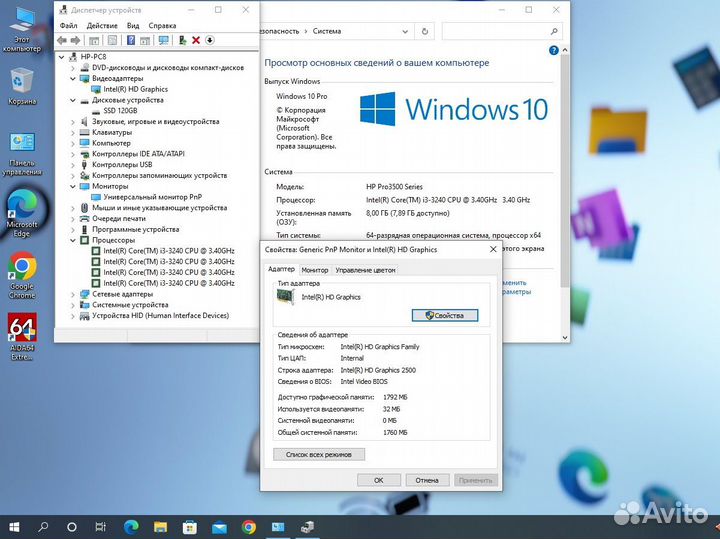This screenshot has height=539, width=720.
Task: Collapse the HP-PC8 root node
Action: point(62,57)
